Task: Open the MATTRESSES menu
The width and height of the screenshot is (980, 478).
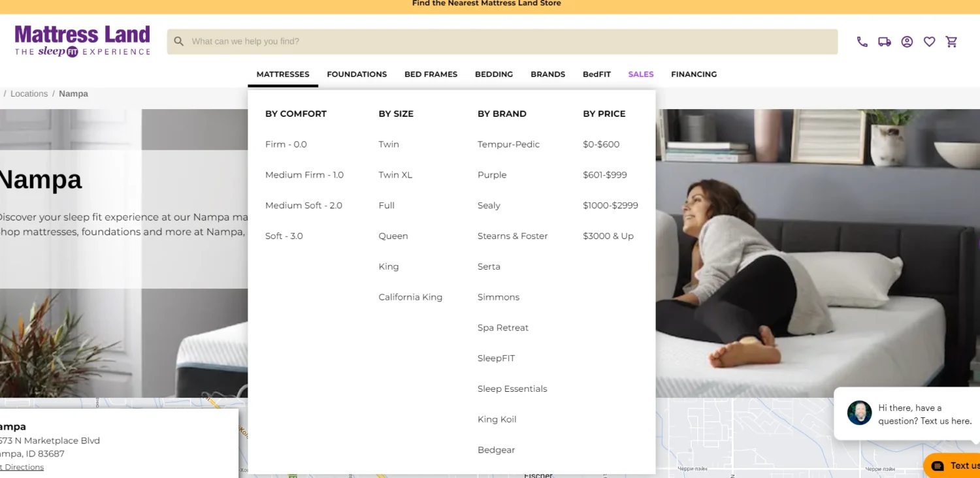Action: pyautogui.click(x=283, y=74)
